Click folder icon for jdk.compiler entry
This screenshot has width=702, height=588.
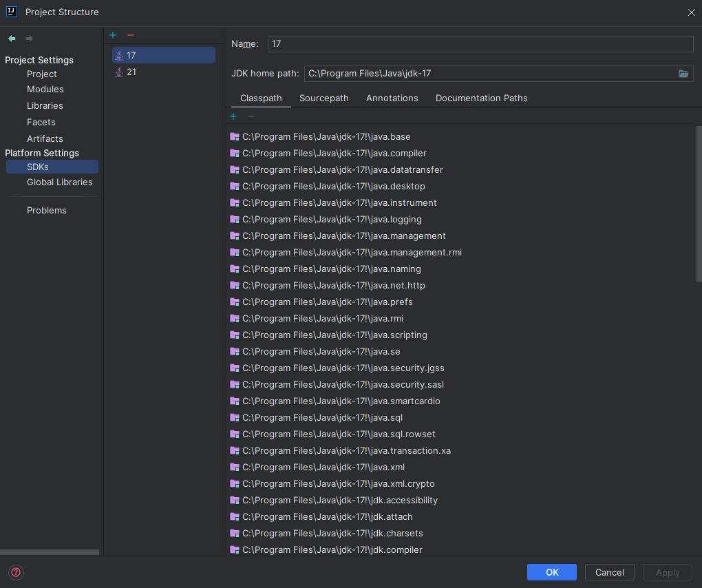click(235, 549)
